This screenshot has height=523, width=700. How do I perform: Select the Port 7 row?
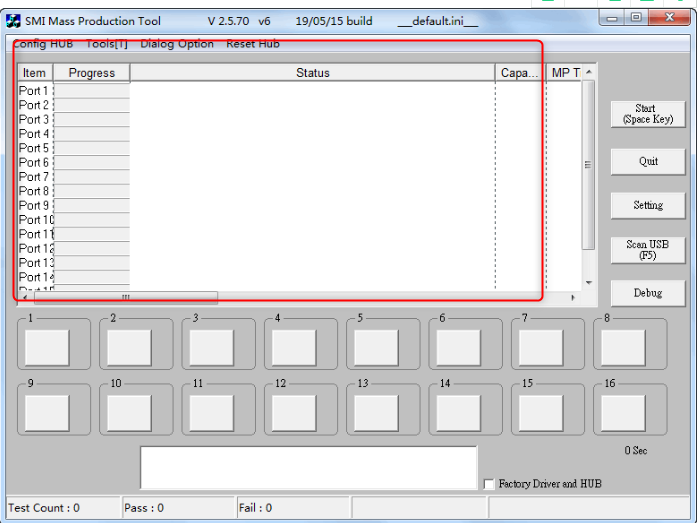coord(300,177)
